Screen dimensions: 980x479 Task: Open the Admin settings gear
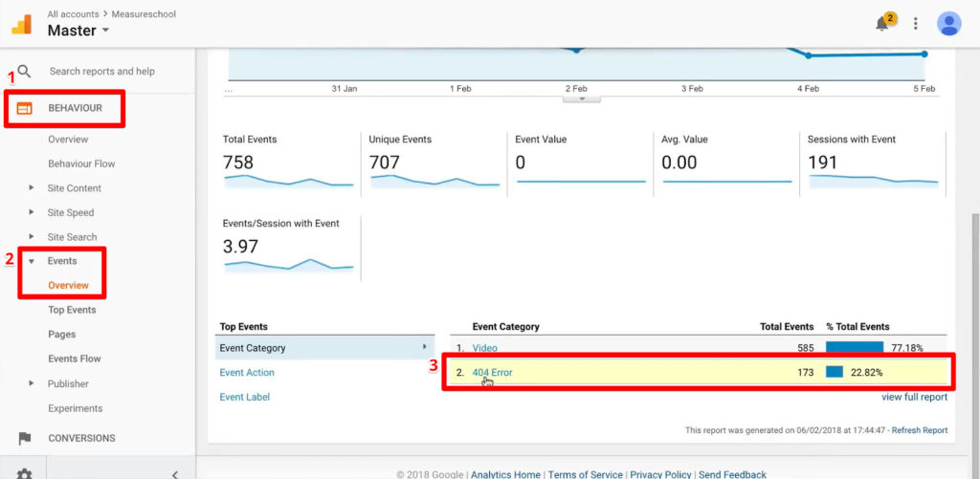(24, 474)
